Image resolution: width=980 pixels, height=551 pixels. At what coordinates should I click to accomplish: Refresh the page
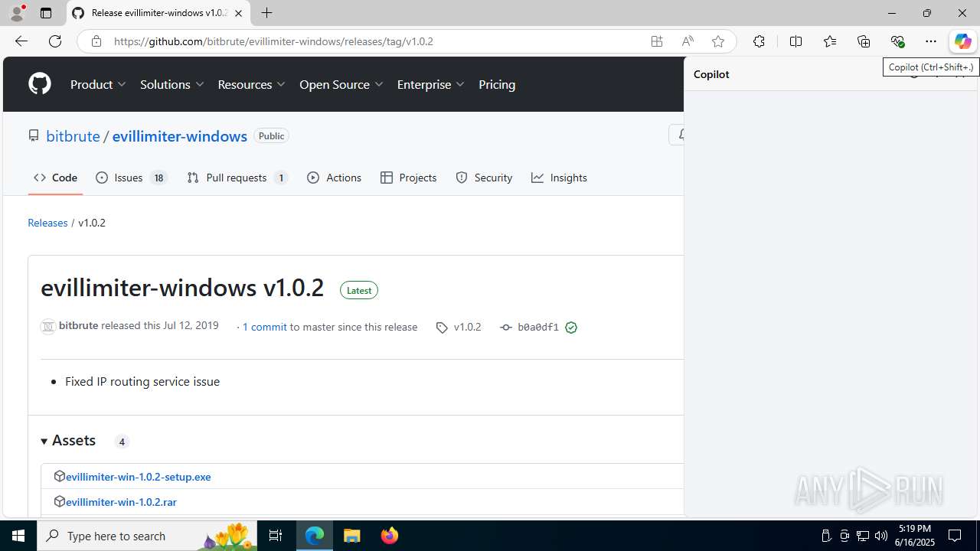(55, 41)
